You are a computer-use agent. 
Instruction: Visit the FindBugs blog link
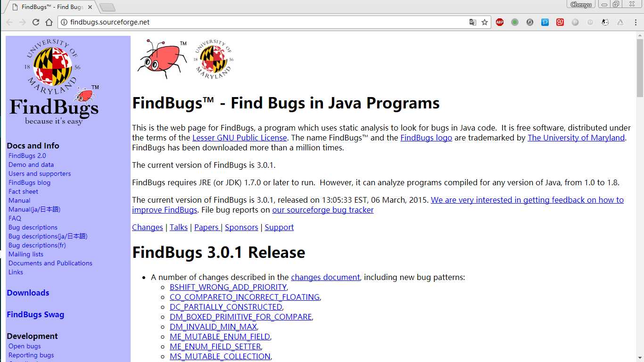pyautogui.click(x=29, y=182)
